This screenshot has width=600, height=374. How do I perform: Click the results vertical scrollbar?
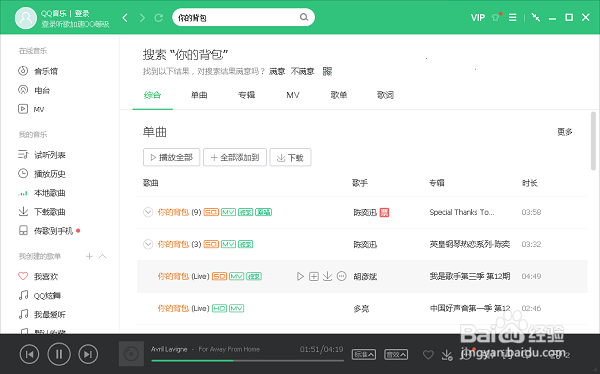click(x=593, y=141)
